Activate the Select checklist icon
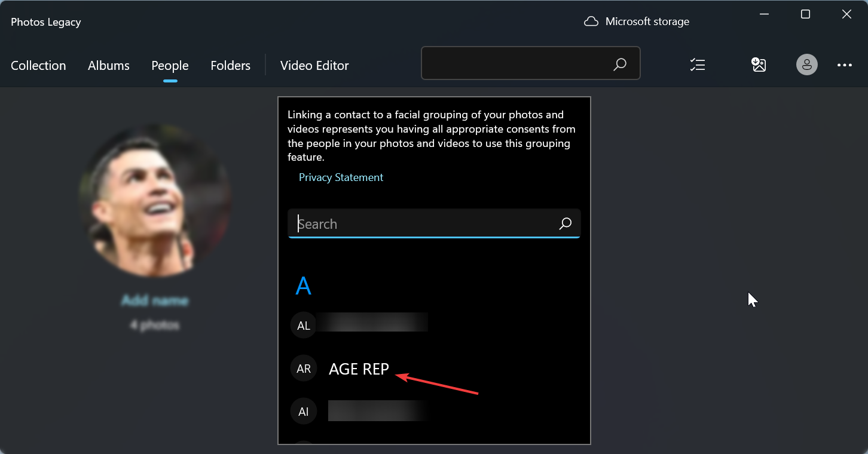Image resolution: width=868 pixels, height=454 pixels. click(698, 65)
